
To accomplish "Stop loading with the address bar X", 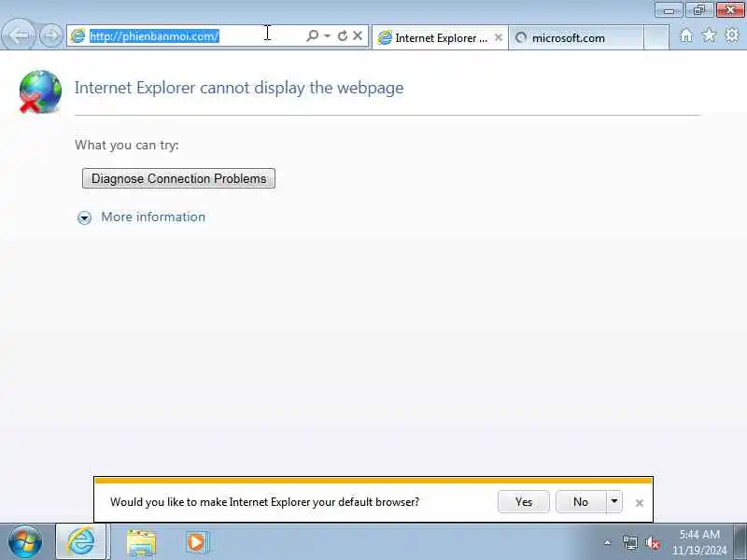I will coord(358,35).
